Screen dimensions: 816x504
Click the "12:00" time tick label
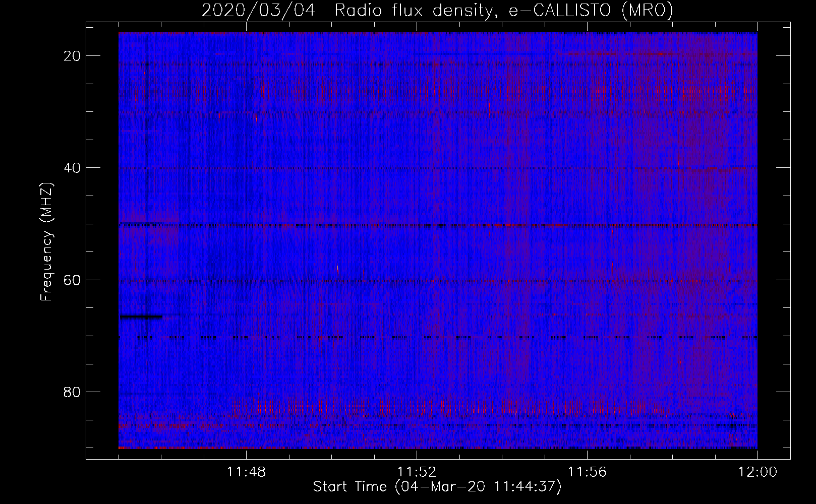click(757, 472)
